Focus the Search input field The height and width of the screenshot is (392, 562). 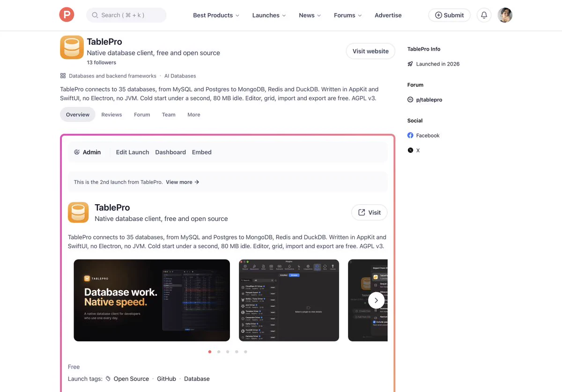tap(126, 15)
